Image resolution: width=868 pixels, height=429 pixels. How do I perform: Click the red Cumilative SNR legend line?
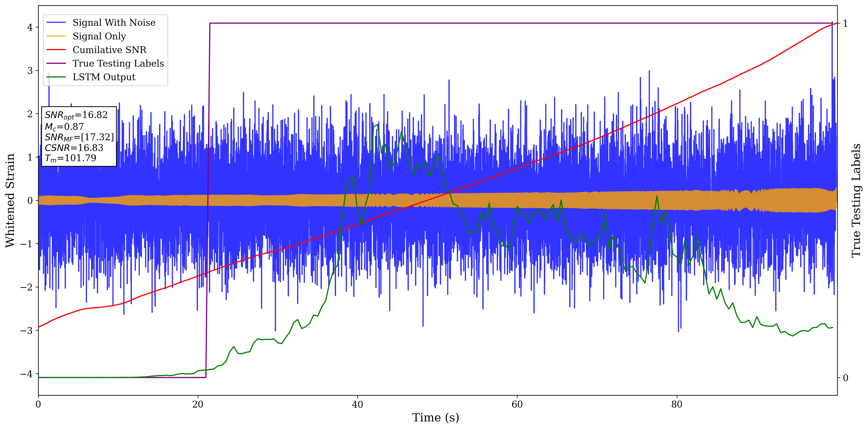click(x=56, y=50)
